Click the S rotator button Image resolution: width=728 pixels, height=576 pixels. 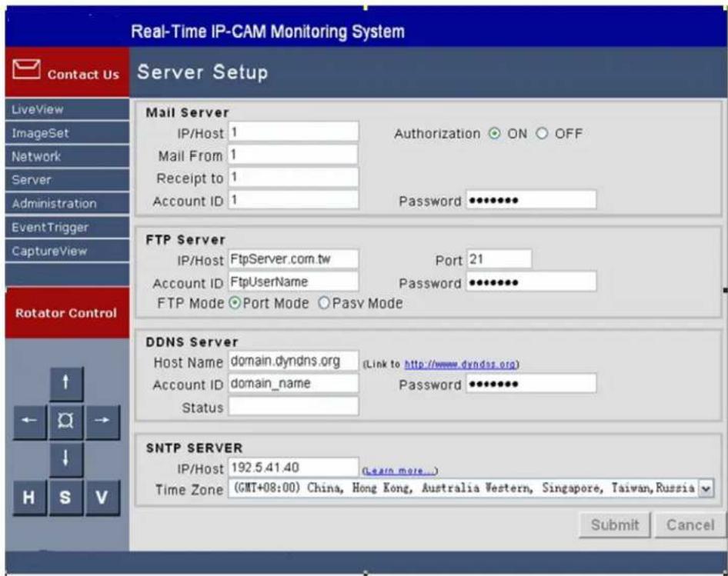click(x=66, y=498)
